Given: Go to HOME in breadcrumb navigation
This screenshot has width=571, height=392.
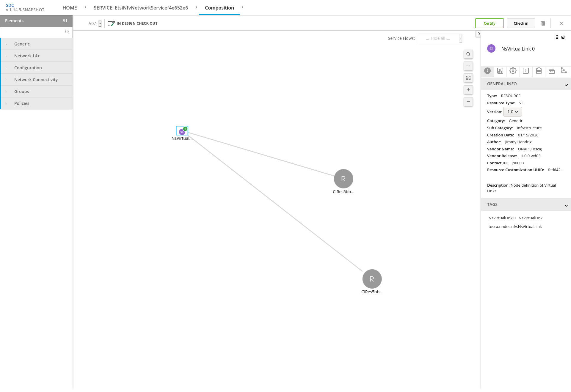Looking at the screenshot, I should coord(70,8).
